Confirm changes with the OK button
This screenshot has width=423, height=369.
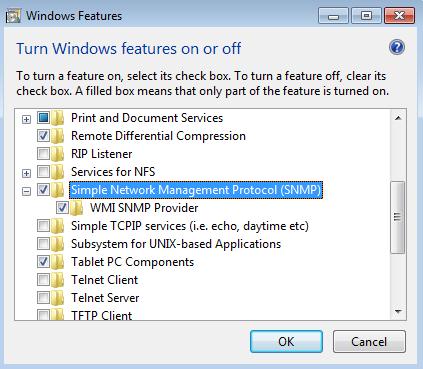(x=286, y=342)
